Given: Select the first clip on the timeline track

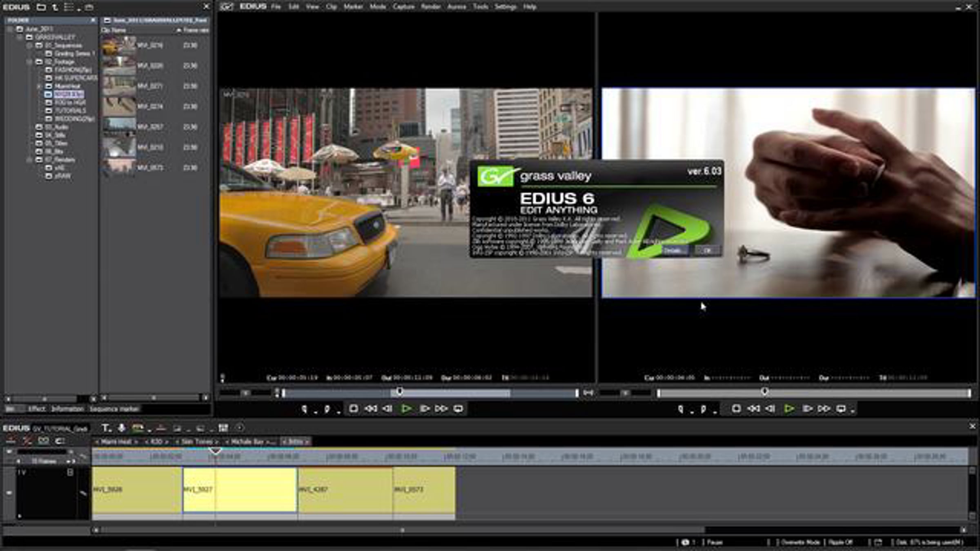Looking at the screenshot, I should point(137,490).
